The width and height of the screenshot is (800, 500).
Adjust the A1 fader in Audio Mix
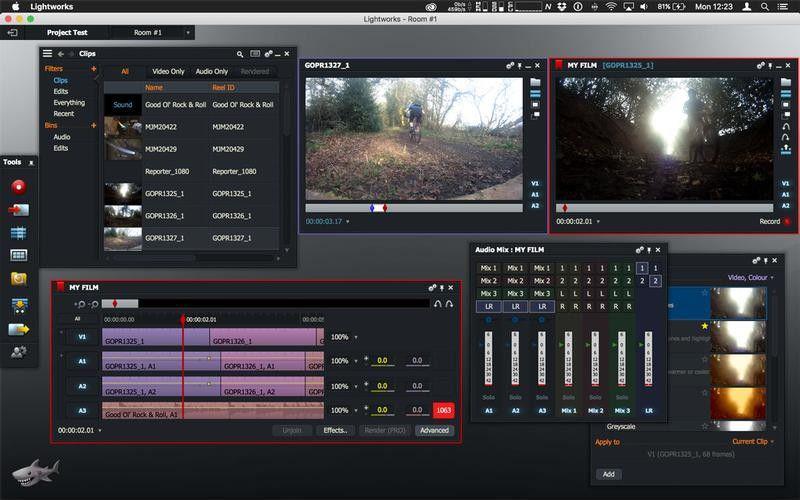pyautogui.click(x=488, y=358)
